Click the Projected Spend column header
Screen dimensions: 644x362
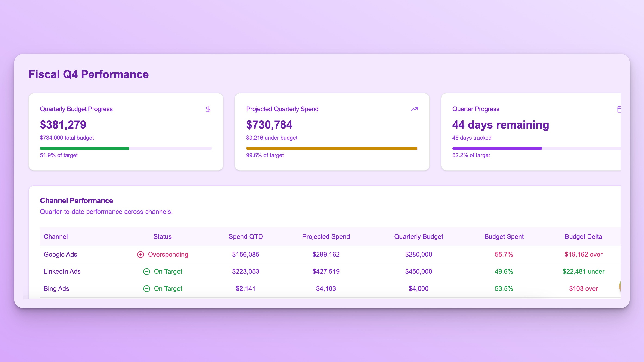point(326,236)
